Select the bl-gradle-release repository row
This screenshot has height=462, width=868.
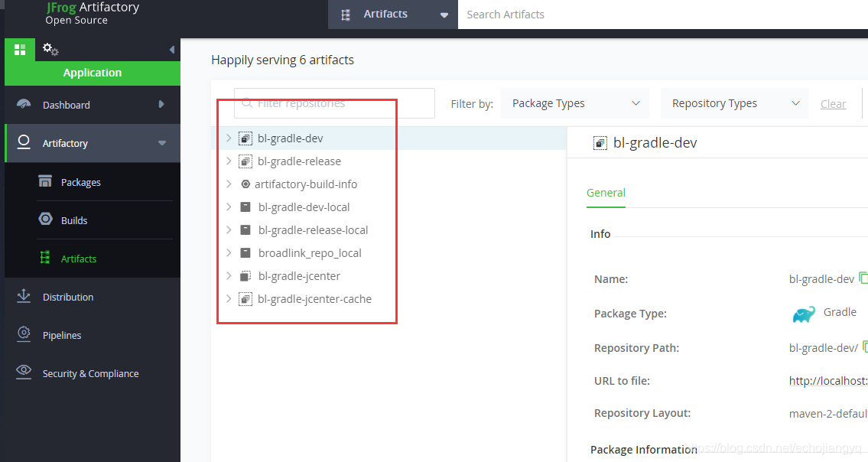[389, 161]
